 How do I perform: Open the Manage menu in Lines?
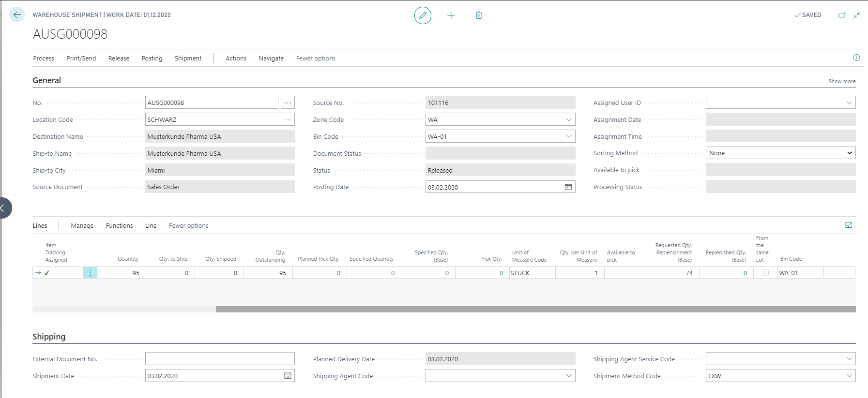pos(82,225)
